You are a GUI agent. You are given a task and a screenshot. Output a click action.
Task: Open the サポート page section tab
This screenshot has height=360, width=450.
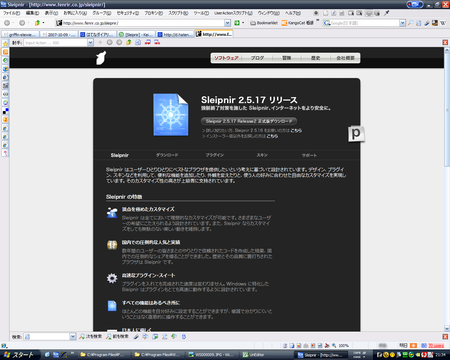pos(309,155)
